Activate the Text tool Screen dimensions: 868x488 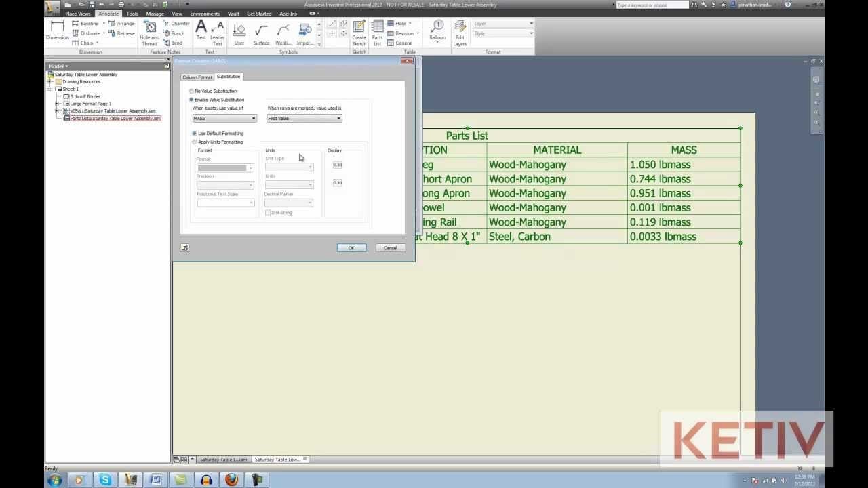click(201, 30)
